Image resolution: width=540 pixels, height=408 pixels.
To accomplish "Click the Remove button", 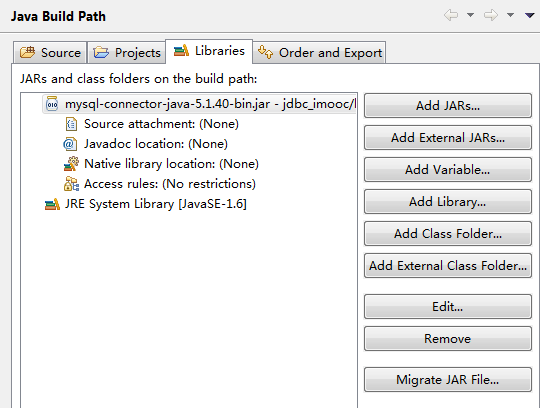I will [448, 339].
